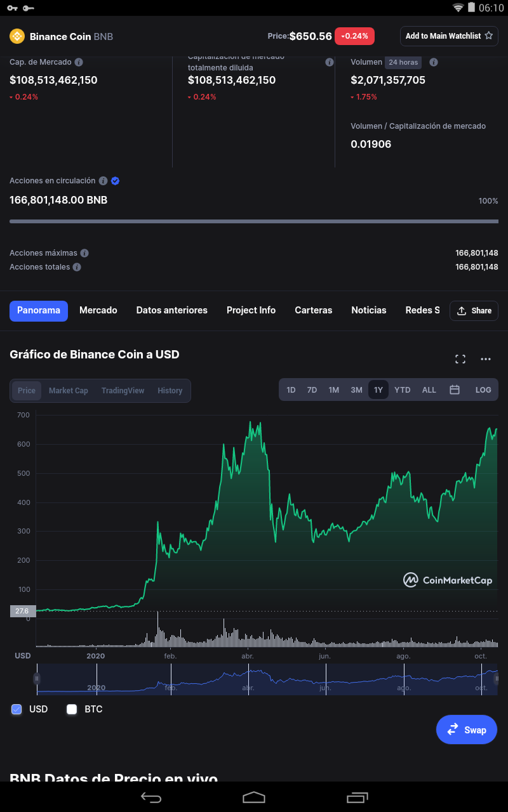Viewport: 508px width, 812px height.
Task: Enable the USD currency checkbox
Action: pyautogui.click(x=17, y=709)
